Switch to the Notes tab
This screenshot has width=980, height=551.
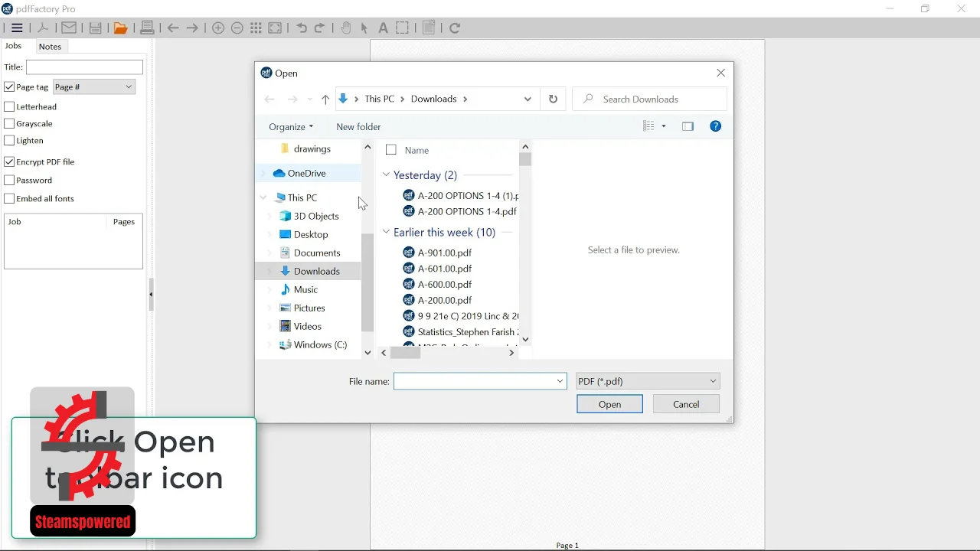[x=51, y=47]
